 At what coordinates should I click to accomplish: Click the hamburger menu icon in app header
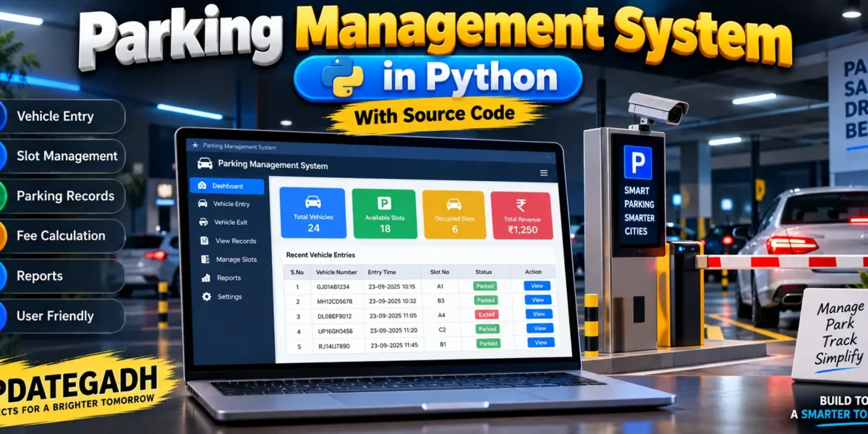point(544,173)
